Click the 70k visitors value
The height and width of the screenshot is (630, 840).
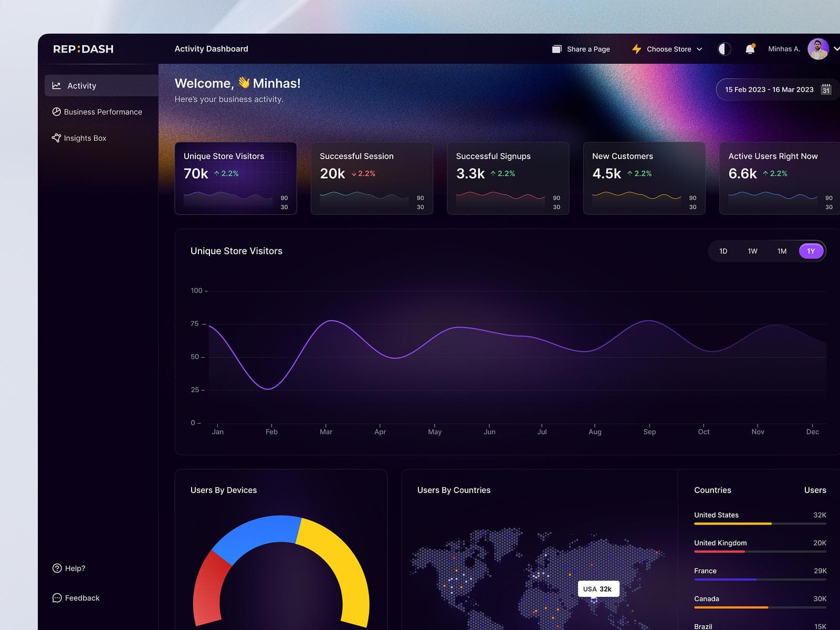(x=196, y=173)
